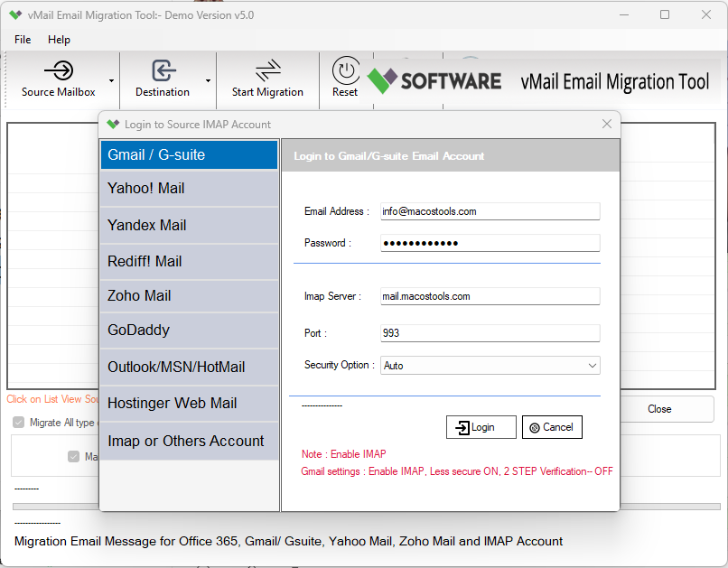
Task: Select Zoho Mail account type
Action: click(189, 296)
